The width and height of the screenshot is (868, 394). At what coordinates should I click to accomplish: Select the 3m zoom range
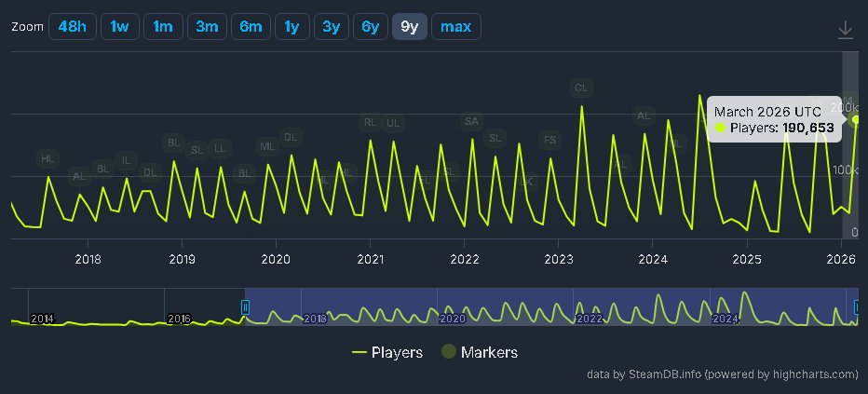click(x=207, y=27)
